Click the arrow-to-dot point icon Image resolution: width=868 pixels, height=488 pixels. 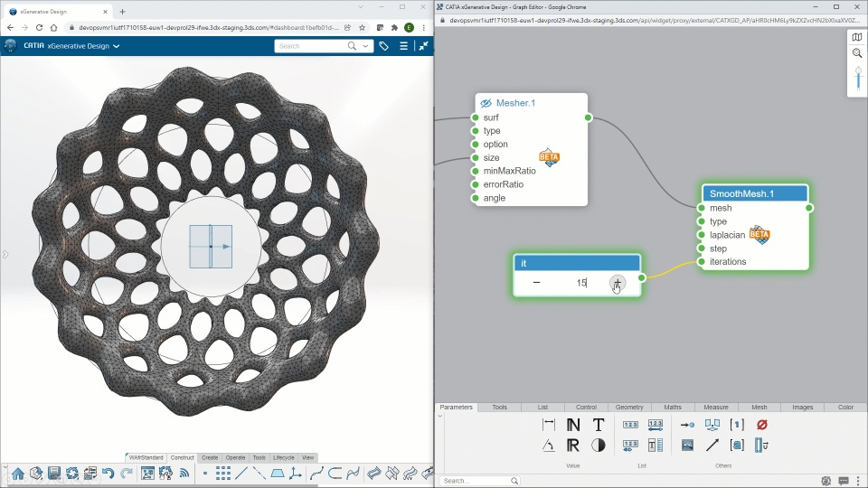pos(687,425)
